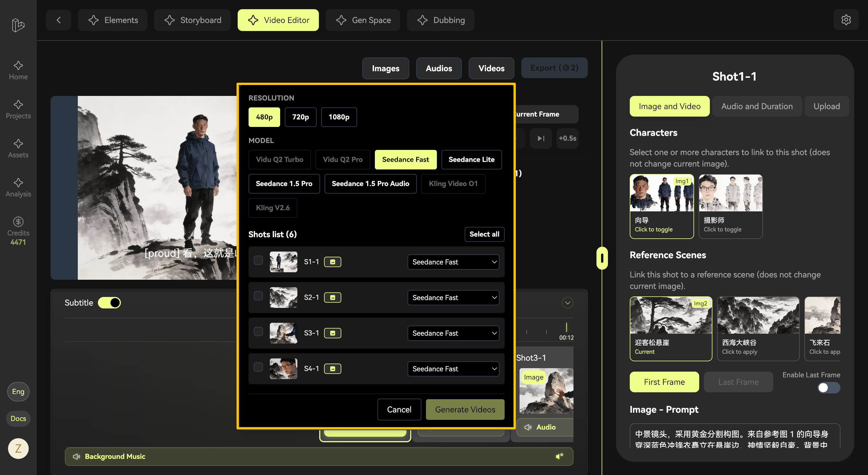Click the Audio speaker icon under Shot3-1
Viewport: 868px width, 475px height.
point(528,427)
